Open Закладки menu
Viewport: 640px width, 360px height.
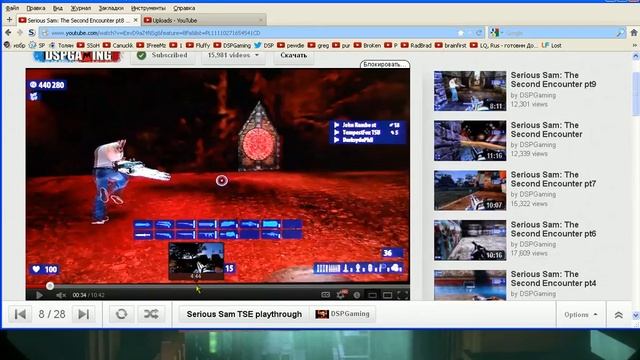click(111, 8)
